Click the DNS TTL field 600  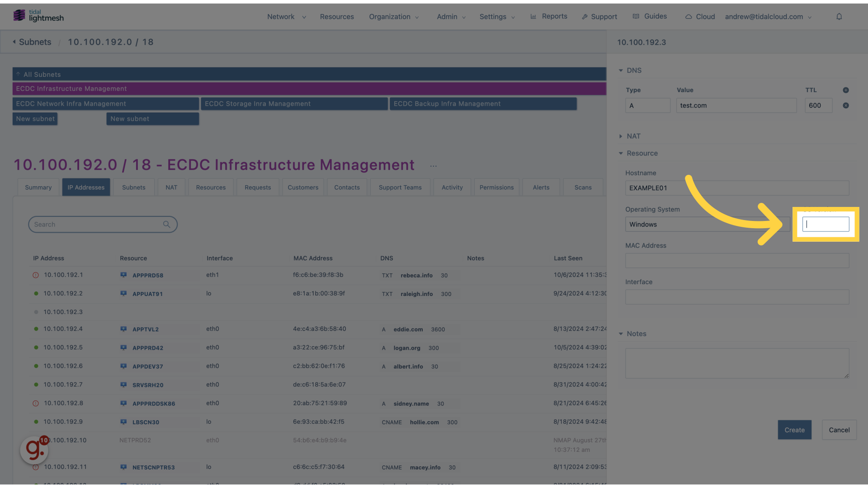click(818, 105)
